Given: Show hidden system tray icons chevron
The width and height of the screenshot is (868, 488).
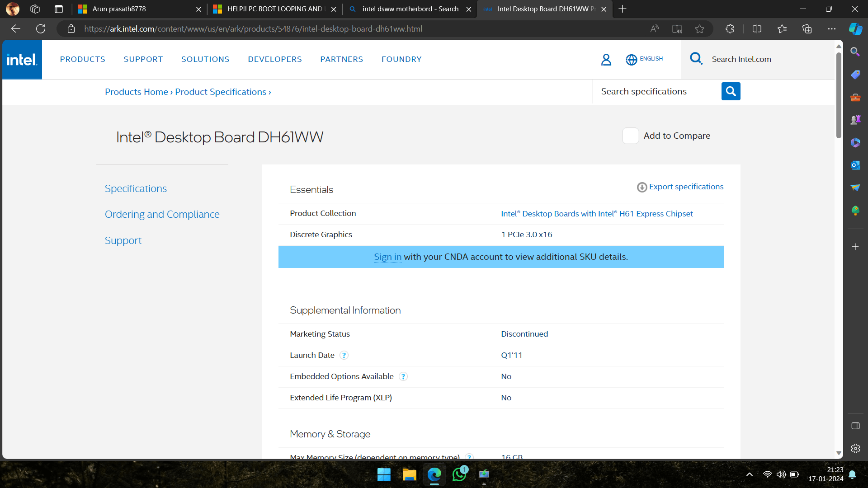Looking at the screenshot, I should 749,474.
